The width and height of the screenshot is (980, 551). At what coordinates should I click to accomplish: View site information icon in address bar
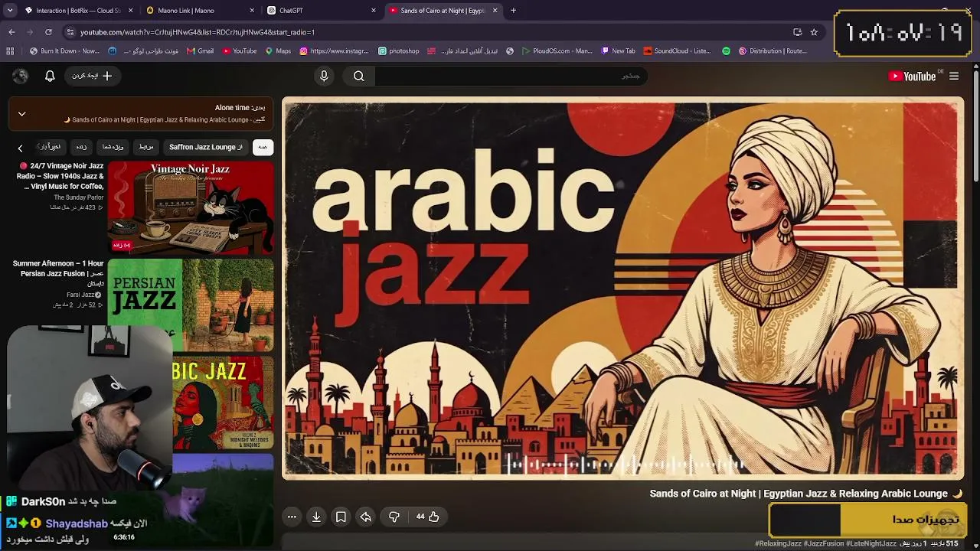point(70,32)
